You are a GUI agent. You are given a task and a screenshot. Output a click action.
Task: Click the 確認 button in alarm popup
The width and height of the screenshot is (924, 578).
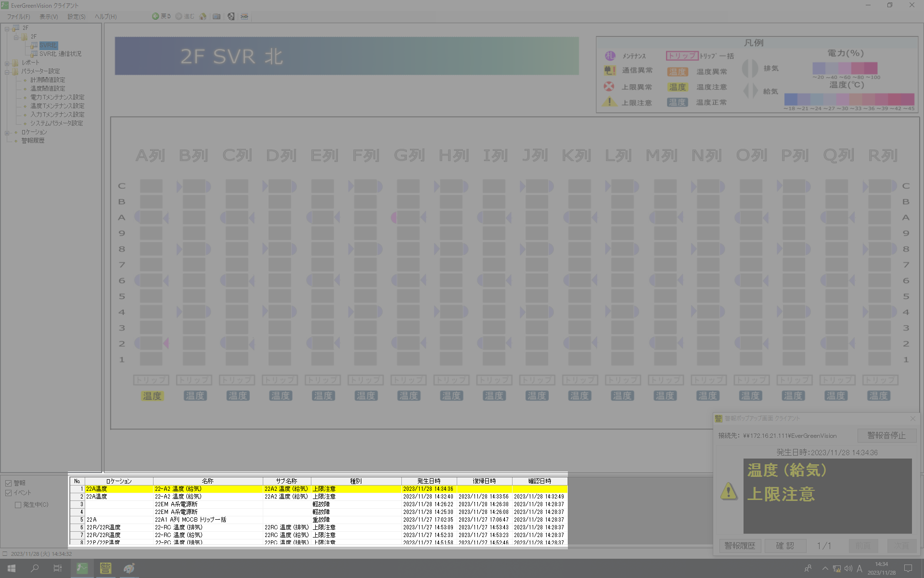[x=785, y=546]
